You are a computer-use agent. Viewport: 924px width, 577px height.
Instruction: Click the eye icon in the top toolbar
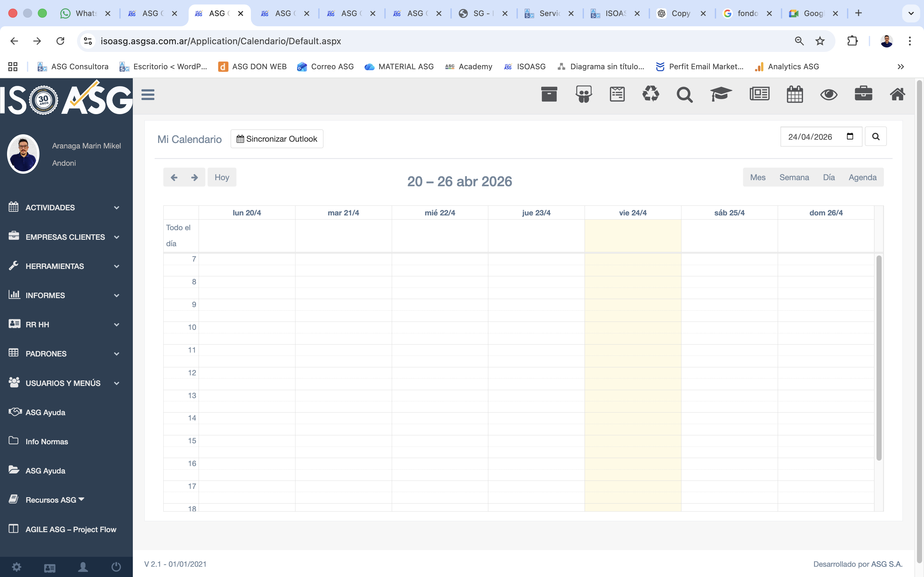click(828, 94)
